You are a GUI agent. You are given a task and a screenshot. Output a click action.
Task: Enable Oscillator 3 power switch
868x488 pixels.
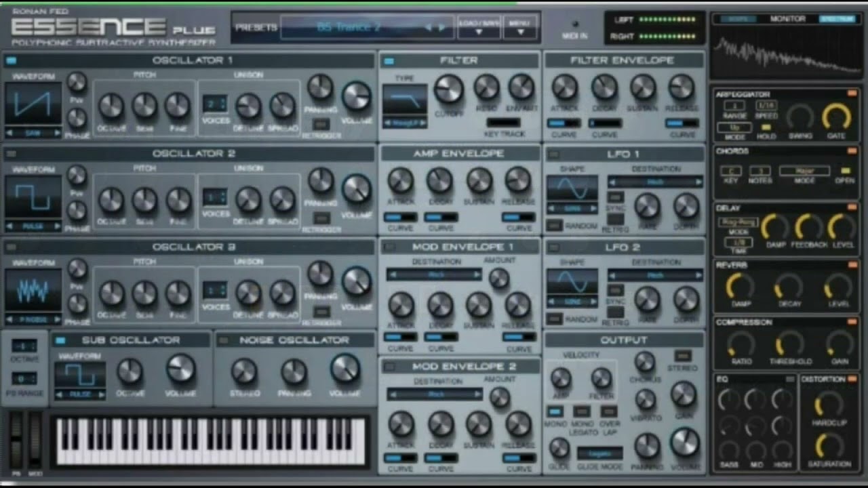click(x=11, y=247)
